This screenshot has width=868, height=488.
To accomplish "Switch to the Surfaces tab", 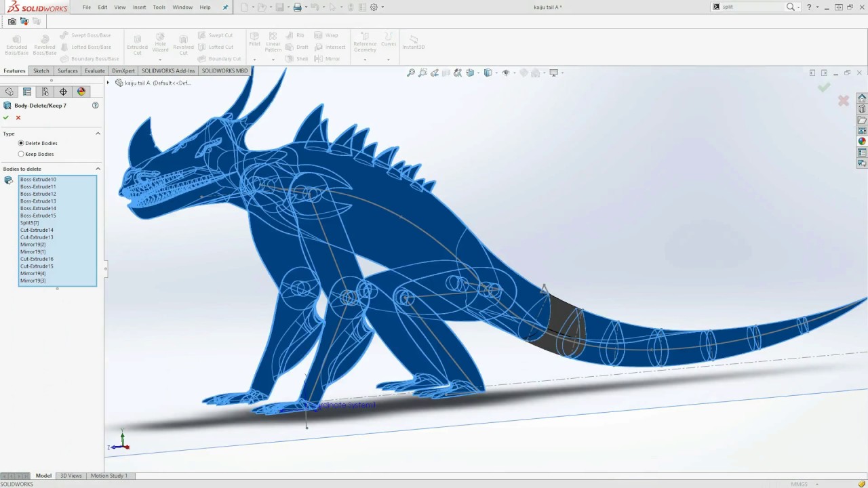I will [x=68, y=70].
